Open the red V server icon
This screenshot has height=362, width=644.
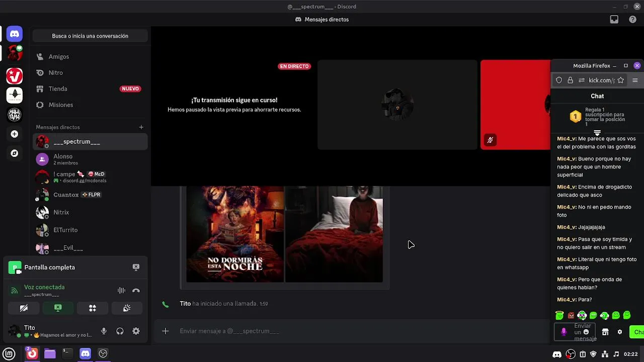(15, 76)
